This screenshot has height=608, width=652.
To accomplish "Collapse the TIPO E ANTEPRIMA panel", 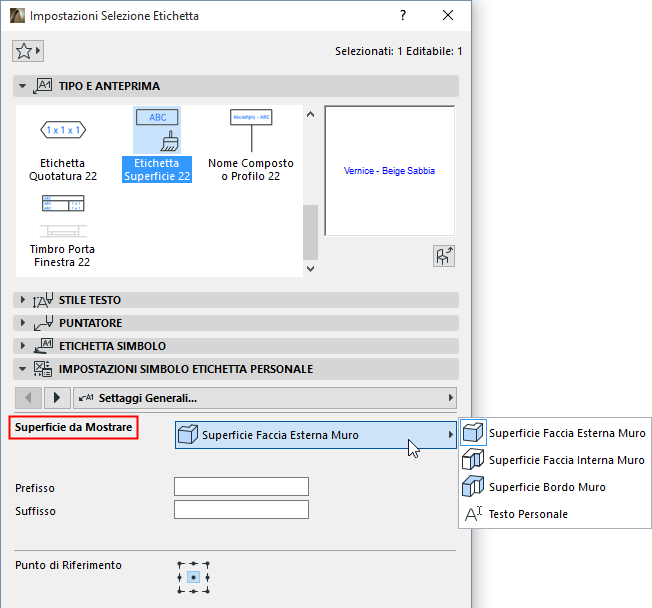I will click(22, 86).
